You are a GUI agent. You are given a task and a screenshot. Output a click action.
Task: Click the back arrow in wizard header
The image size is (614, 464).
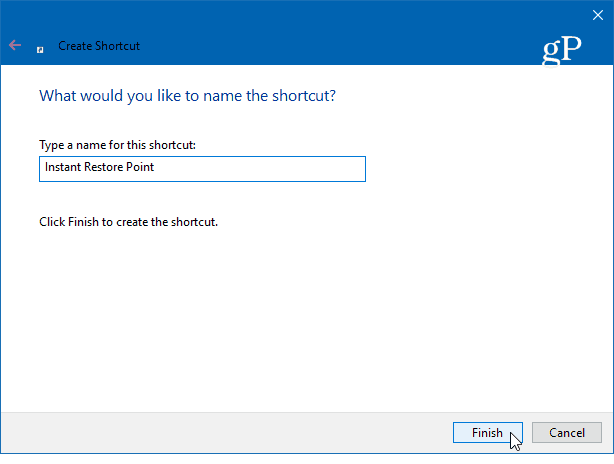15,45
